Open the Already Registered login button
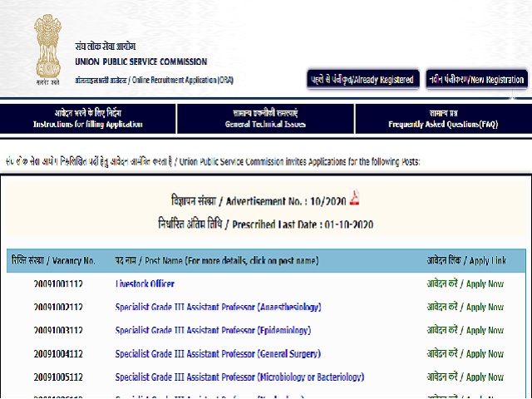Image resolution: width=532 pixels, height=399 pixels. pos(362,80)
